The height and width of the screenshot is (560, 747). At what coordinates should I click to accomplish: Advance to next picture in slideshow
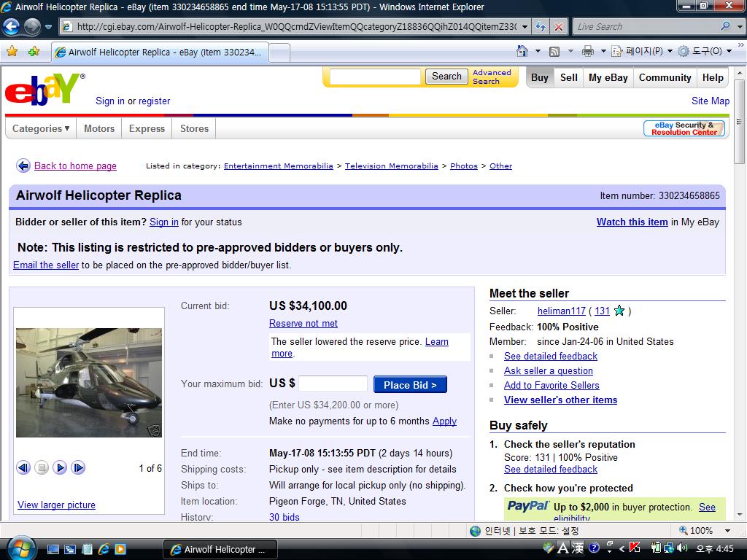pyautogui.click(x=78, y=467)
